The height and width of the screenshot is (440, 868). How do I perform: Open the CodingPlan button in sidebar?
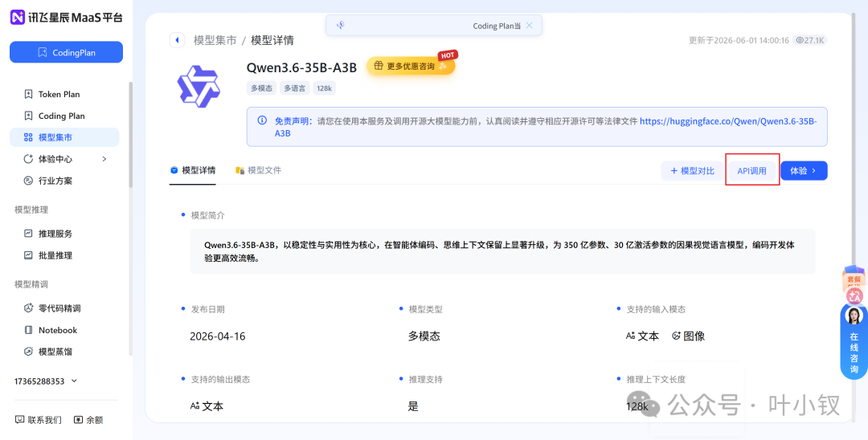coord(67,52)
